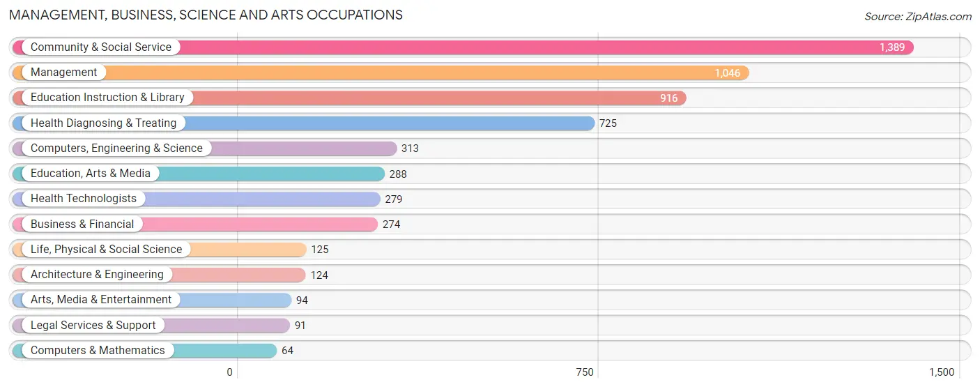Click the 725 value beside blue bar

[x=608, y=123]
